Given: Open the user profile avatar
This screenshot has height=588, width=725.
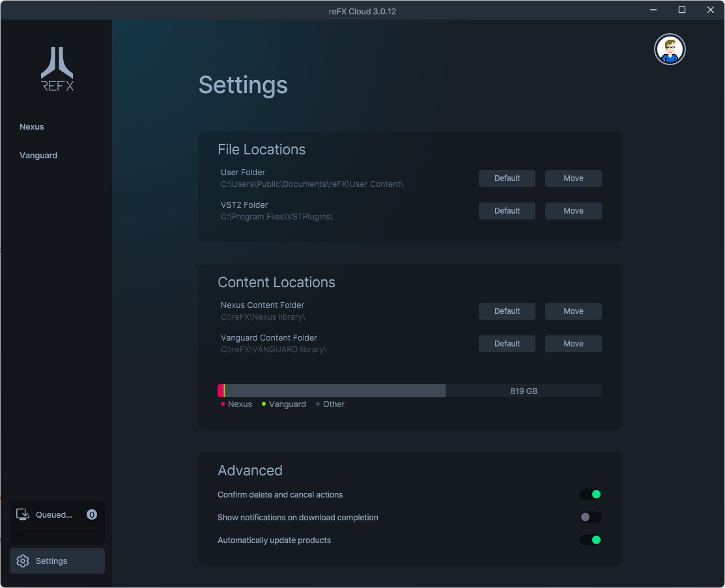Looking at the screenshot, I should 670,49.
